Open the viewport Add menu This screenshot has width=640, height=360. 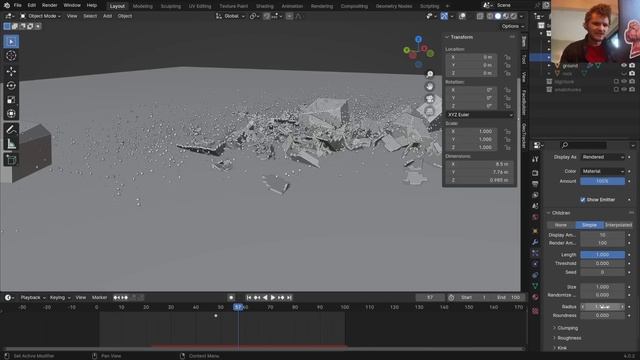tap(107, 16)
